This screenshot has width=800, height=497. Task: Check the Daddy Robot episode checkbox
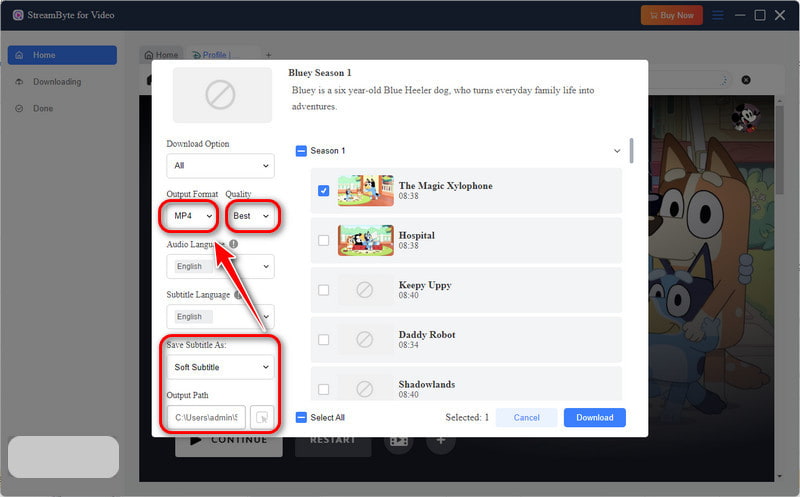[323, 339]
